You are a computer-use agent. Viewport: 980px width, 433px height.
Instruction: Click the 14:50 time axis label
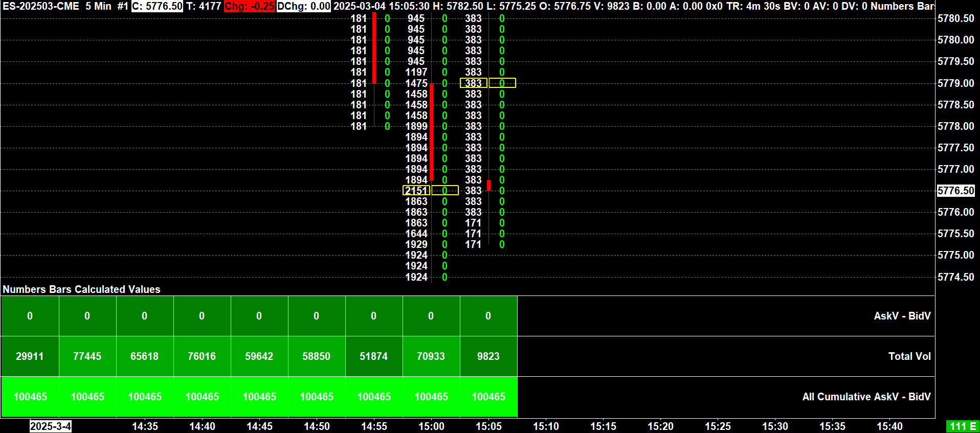click(317, 426)
